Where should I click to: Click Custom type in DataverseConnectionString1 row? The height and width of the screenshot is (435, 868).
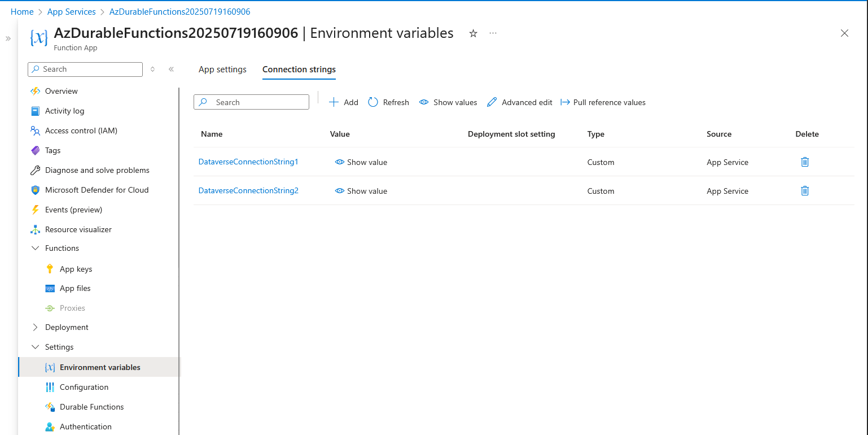click(600, 162)
